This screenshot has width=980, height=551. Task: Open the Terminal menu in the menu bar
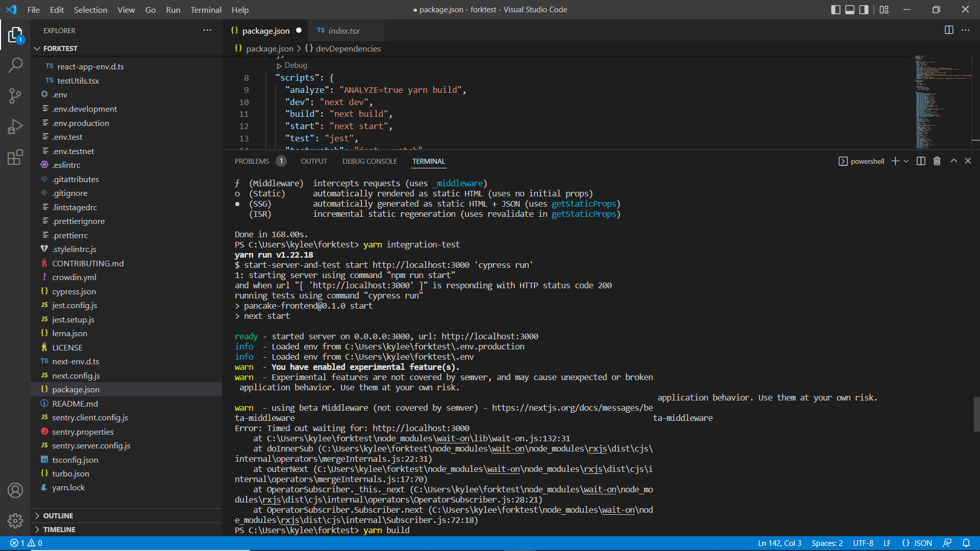point(206,10)
